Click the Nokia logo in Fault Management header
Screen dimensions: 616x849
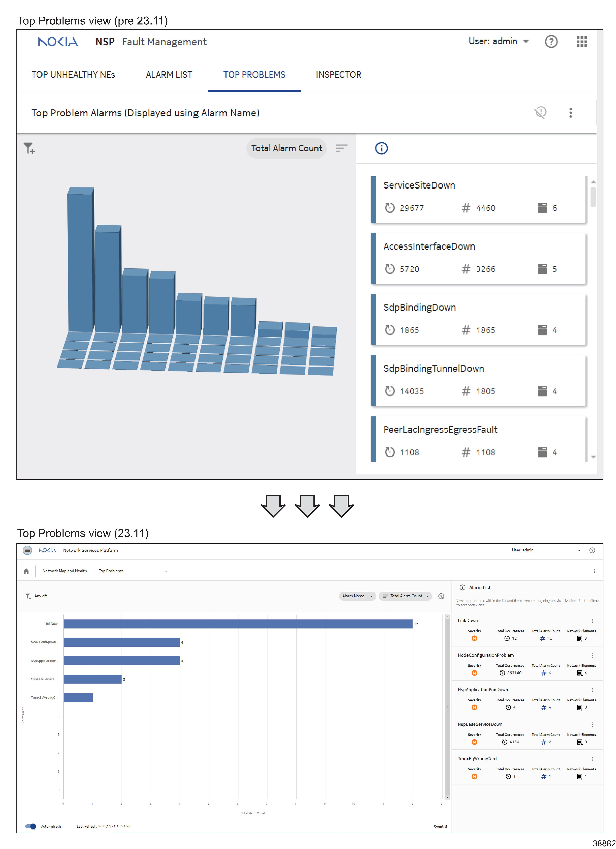click(x=58, y=42)
